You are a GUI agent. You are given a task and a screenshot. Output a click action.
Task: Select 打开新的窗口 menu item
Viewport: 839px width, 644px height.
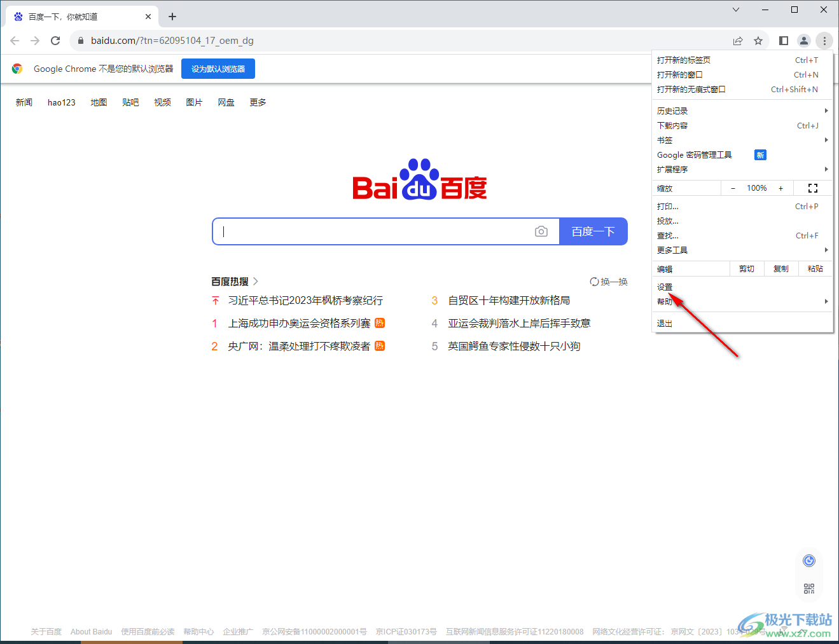(x=742, y=74)
